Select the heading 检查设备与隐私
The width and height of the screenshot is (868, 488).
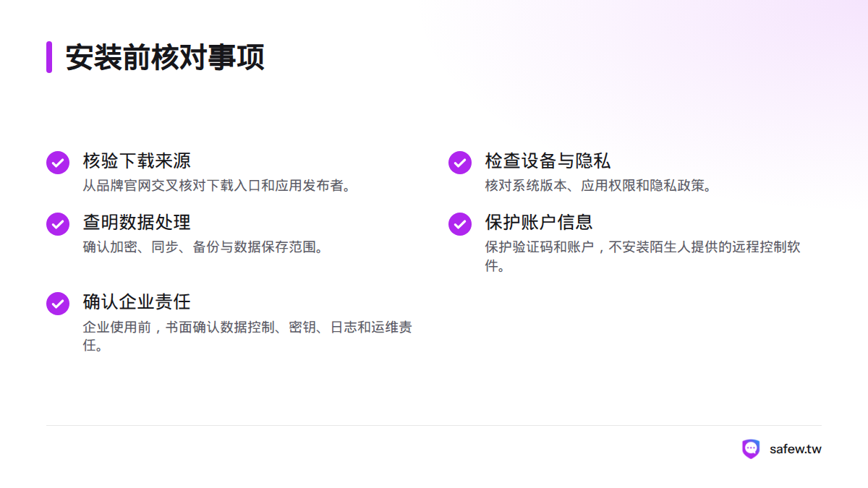coord(548,160)
